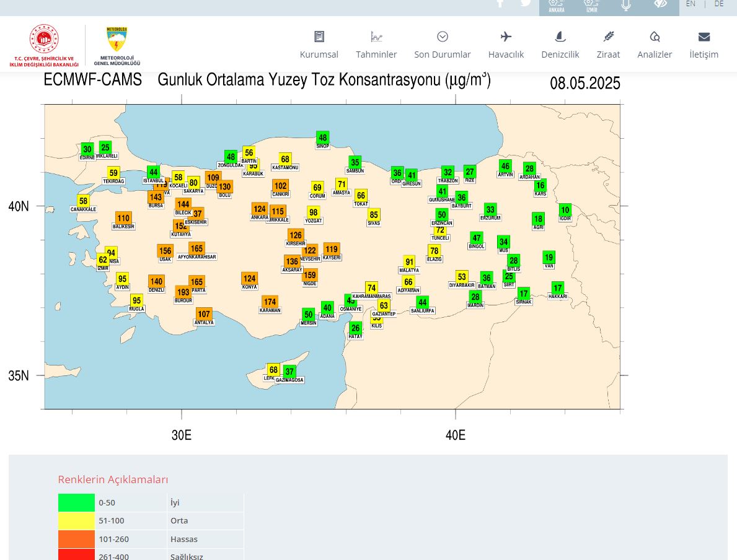Click the Renklerin Açıklamaları heading
Image resolution: width=737 pixels, height=560 pixels.
113,479
